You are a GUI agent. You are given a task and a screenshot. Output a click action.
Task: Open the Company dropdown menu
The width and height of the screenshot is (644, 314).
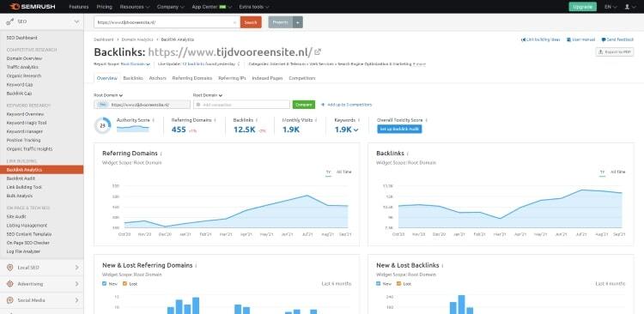171,7
